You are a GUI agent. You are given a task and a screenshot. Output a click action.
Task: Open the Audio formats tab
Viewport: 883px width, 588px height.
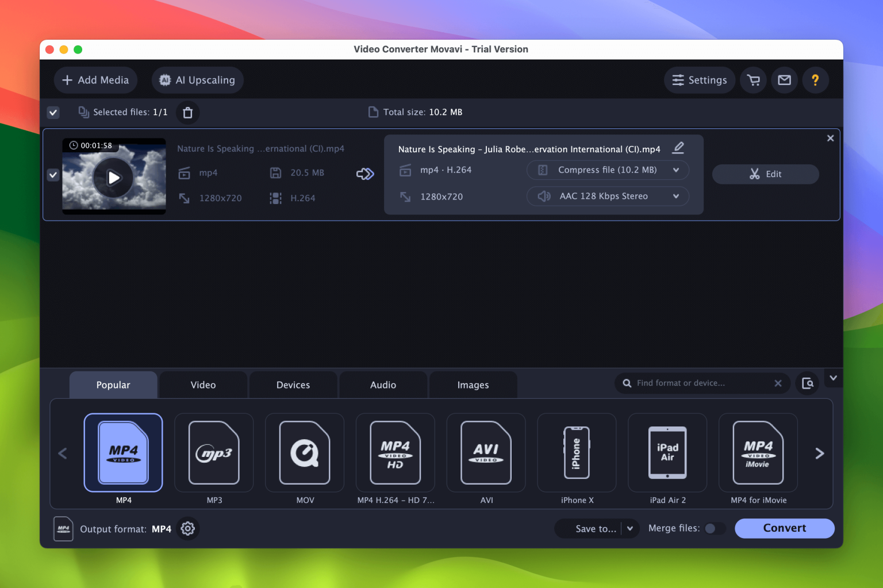tap(383, 385)
